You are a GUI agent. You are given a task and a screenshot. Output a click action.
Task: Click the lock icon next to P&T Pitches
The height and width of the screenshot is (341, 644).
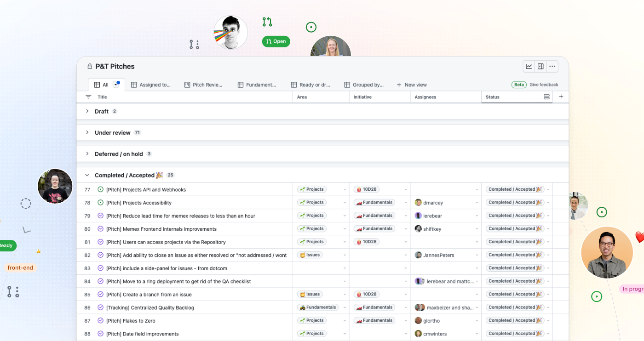coord(89,66)
